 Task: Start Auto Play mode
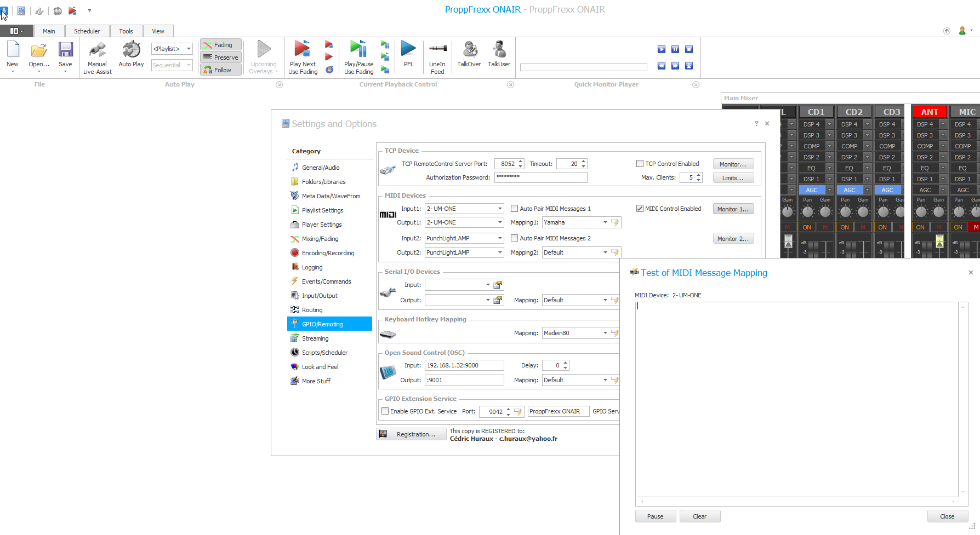(131, 54)
